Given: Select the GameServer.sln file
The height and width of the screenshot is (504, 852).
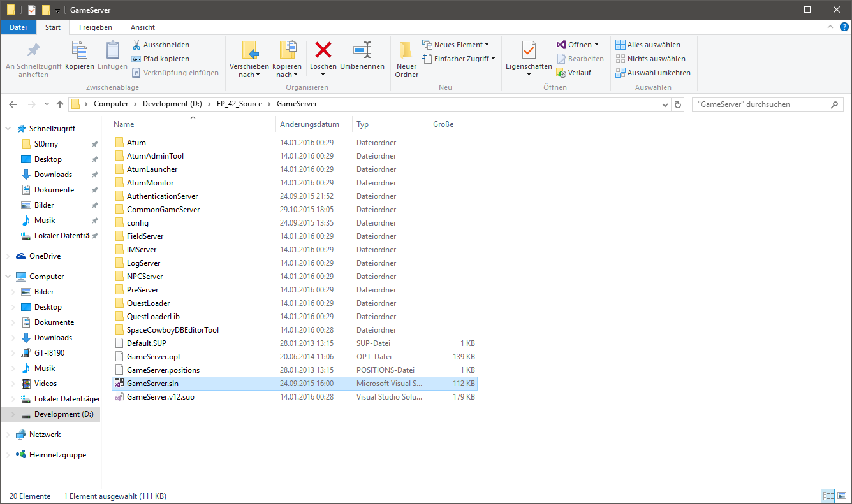Looking at the screenshot, I should tap(294, 383).
